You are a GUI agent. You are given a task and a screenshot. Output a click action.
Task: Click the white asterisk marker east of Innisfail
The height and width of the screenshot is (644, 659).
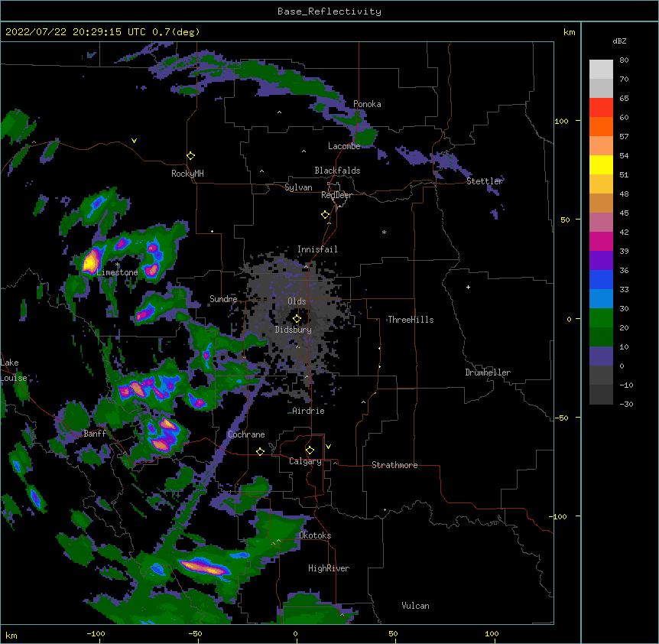[x=384, y=232]
